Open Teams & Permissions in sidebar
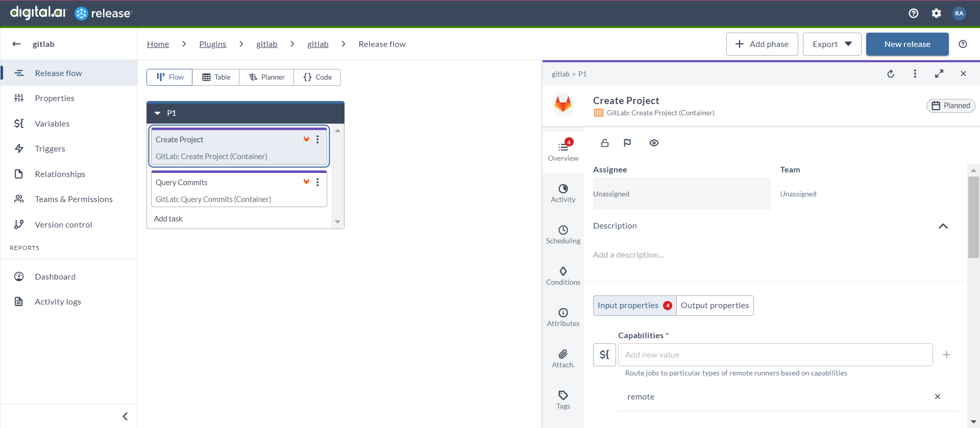This screenshot has width=980, height=428. [69, 199]
